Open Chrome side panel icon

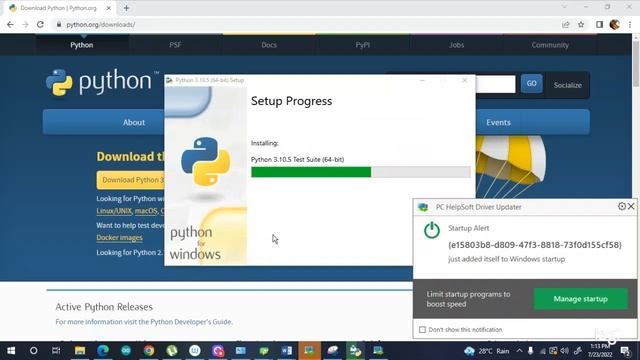pyautogui.click(x=599, y=24)
